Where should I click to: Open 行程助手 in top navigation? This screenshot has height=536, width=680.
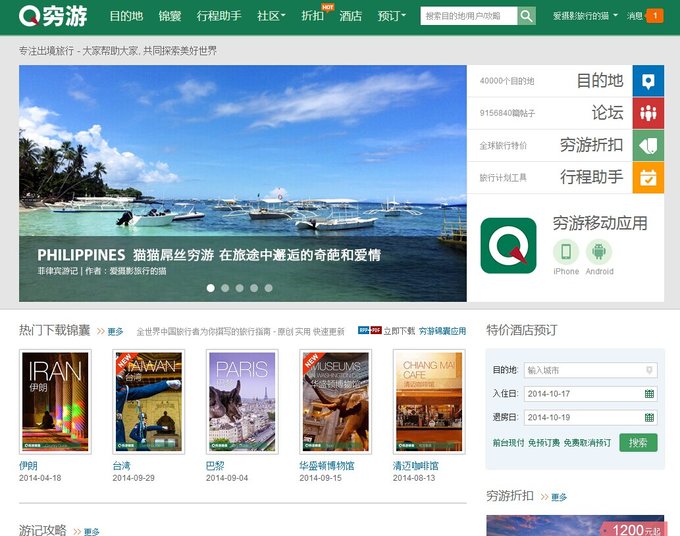(x=219, y=16)
